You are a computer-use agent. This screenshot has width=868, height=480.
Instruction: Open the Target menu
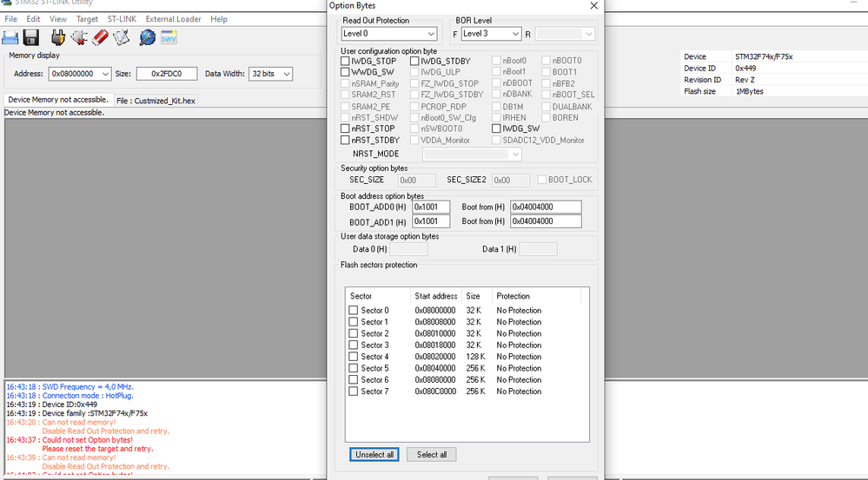point(87,19)
